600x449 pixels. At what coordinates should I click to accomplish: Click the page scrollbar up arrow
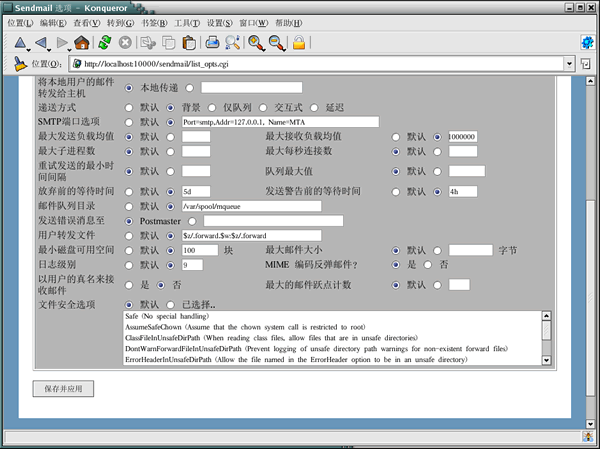click(590, 81)
